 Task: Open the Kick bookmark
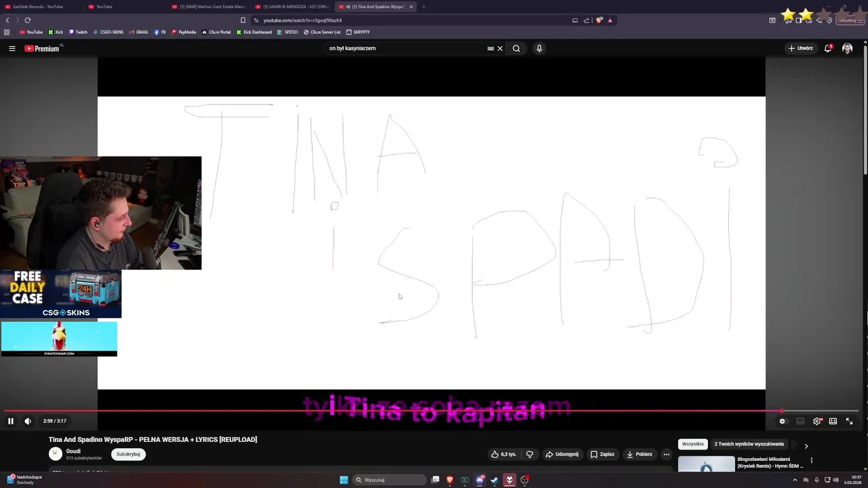pos(56,32)
